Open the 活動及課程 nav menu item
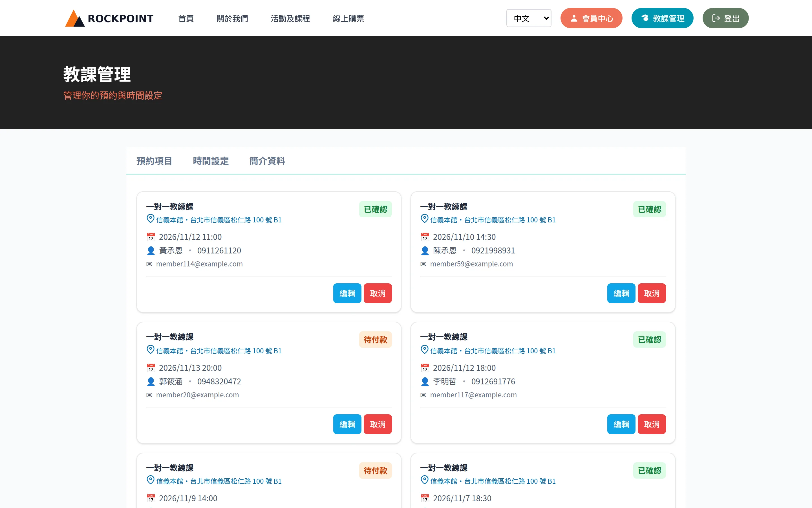Screen dimensions: 812x508 tap(290, 18)
